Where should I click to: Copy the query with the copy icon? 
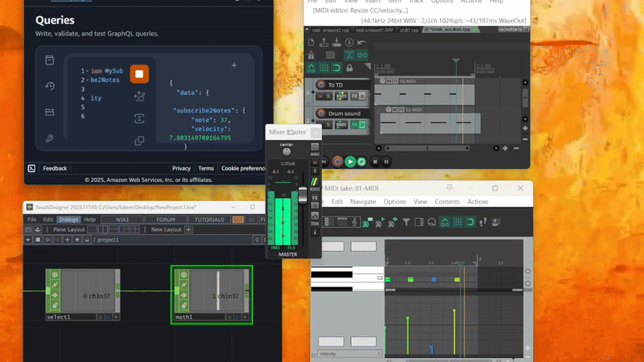[x=139, y=141]
